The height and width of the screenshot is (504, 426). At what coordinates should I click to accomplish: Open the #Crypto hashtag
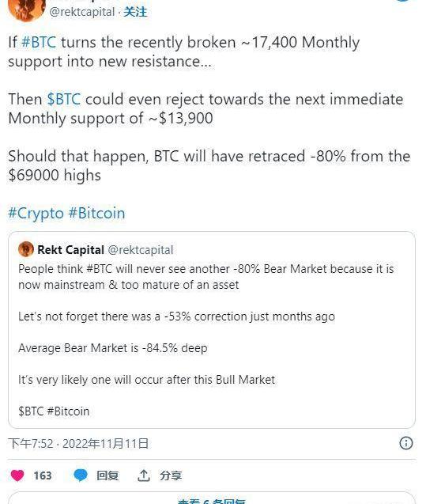36,213
